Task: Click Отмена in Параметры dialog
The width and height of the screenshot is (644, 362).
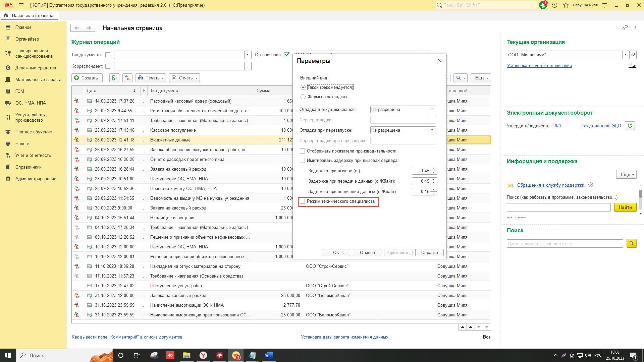Action: pyautogui.click(x=367, y=252)
